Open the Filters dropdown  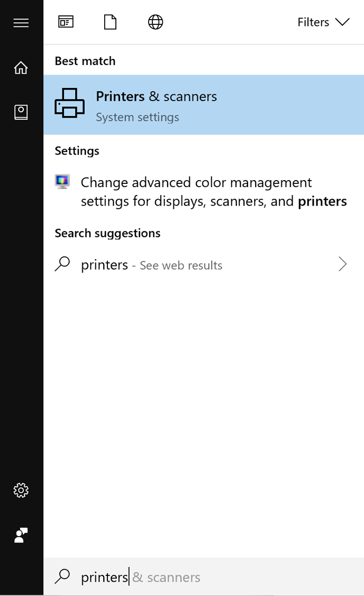(x=313, y=22)
